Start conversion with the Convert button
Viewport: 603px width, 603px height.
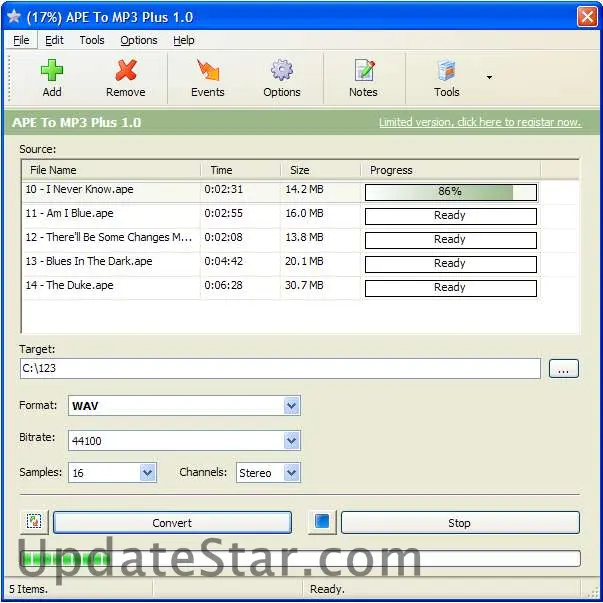(172, 523)
